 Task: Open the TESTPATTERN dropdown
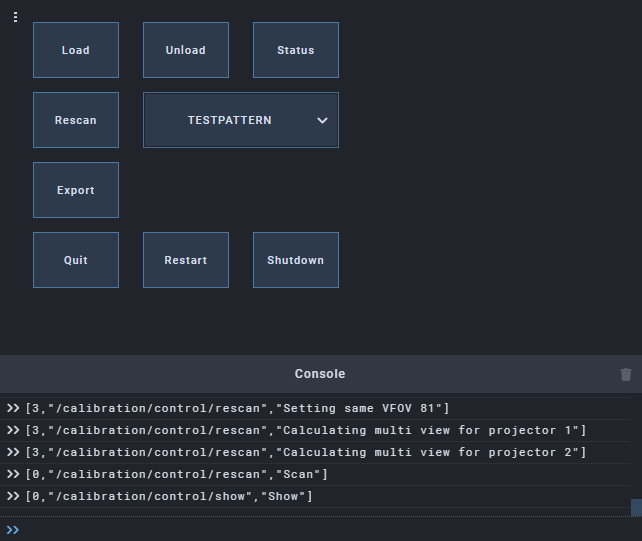point(241,120)
